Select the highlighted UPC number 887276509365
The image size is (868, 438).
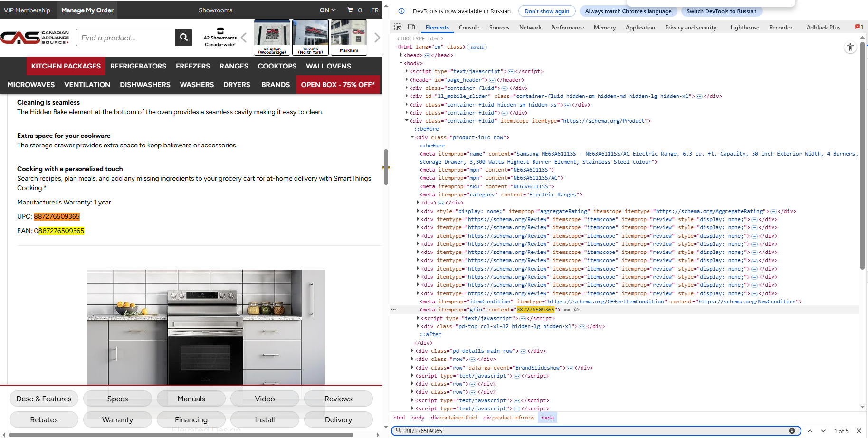coord(57,216)
